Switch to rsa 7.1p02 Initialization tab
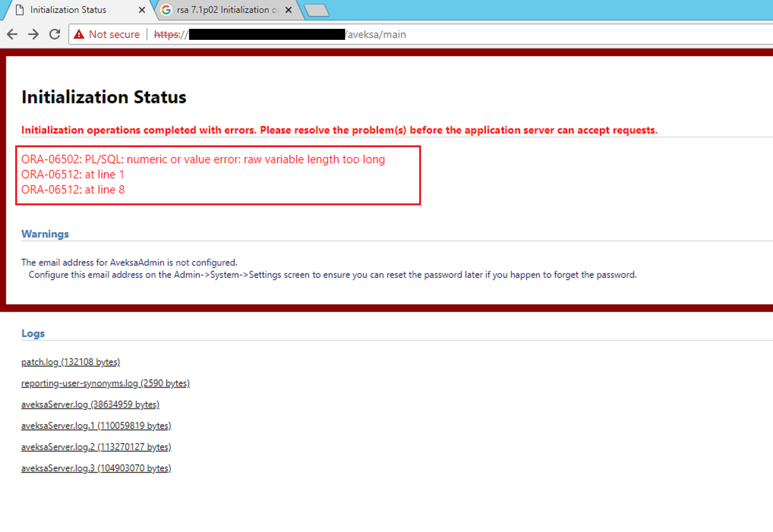Screen dimensions: 773x532 point(223,10)
